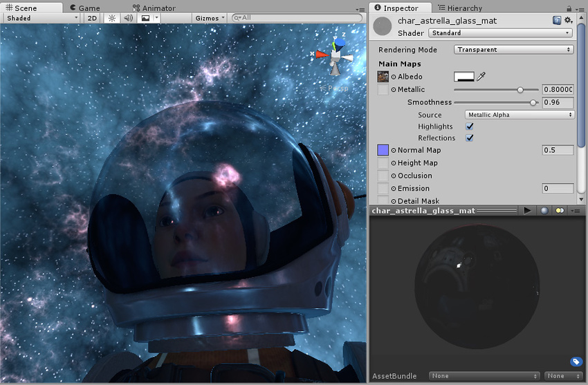This screenshot has height=385, width=588.
Task: Open the Rendering Mode dropdown
Action: tap(514, 50)
